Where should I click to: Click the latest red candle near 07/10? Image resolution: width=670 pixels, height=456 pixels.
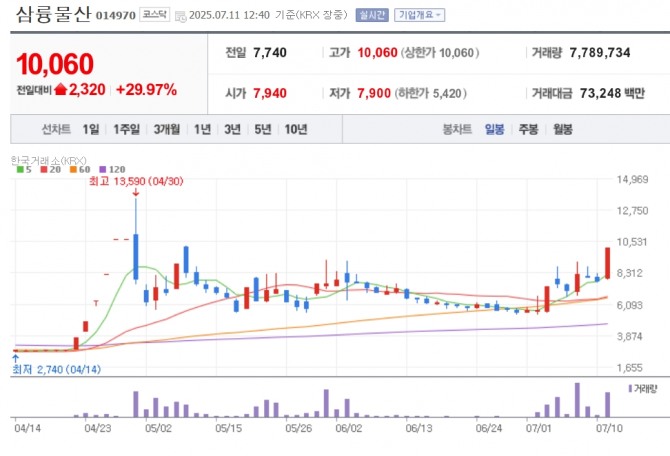[x=607, y=263]
